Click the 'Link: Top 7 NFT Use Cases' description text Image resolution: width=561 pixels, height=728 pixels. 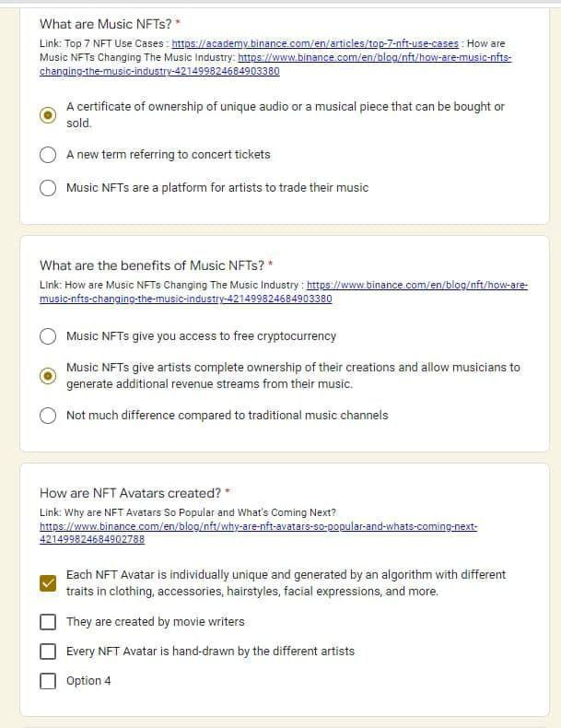click(x=103, y=44)
